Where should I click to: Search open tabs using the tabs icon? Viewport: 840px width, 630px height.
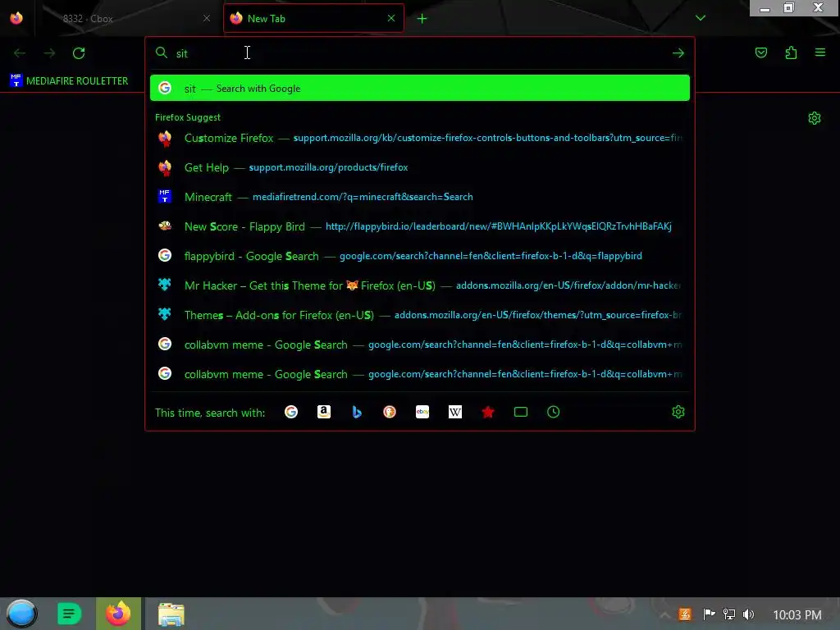(x=521, y=412)
